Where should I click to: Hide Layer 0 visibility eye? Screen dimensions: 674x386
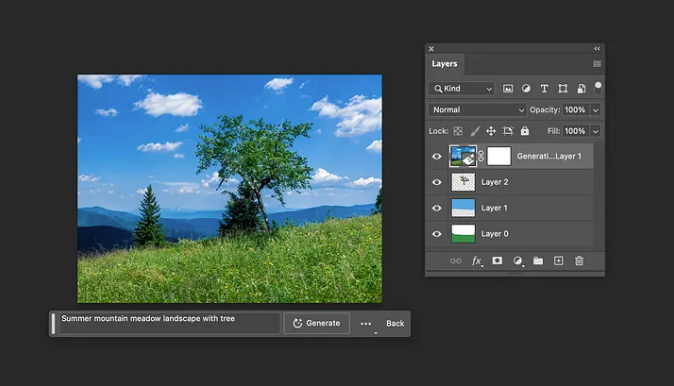437,234
